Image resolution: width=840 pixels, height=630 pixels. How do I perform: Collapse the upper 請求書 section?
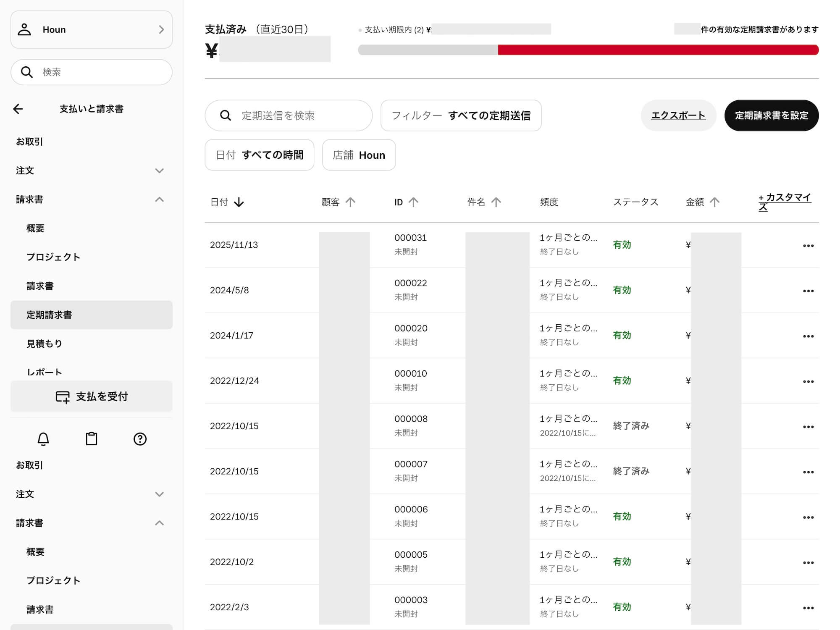point(159,199)
